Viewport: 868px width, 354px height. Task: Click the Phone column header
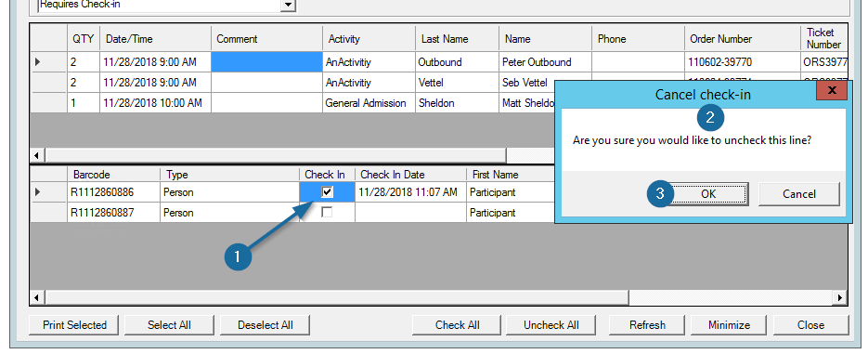coord(638,39)
